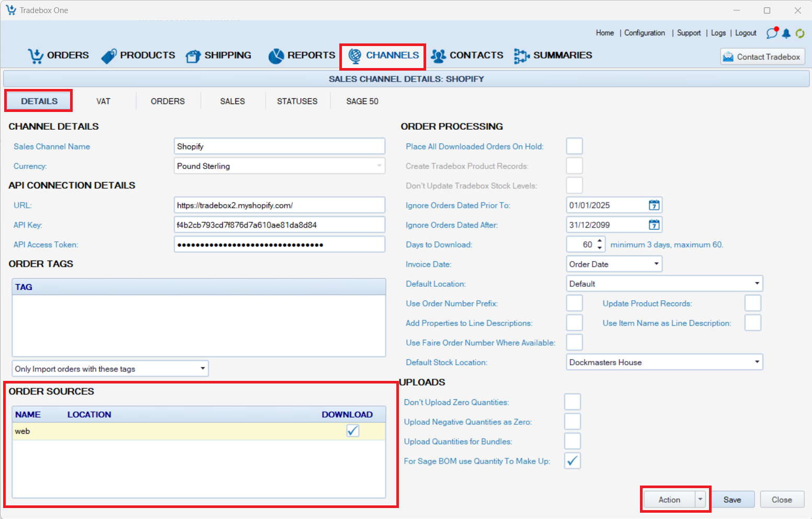Image resolution: width=812 pixels, height=519 pixels.
Task: Open the Contacts people icon
Action: point(438,56)
